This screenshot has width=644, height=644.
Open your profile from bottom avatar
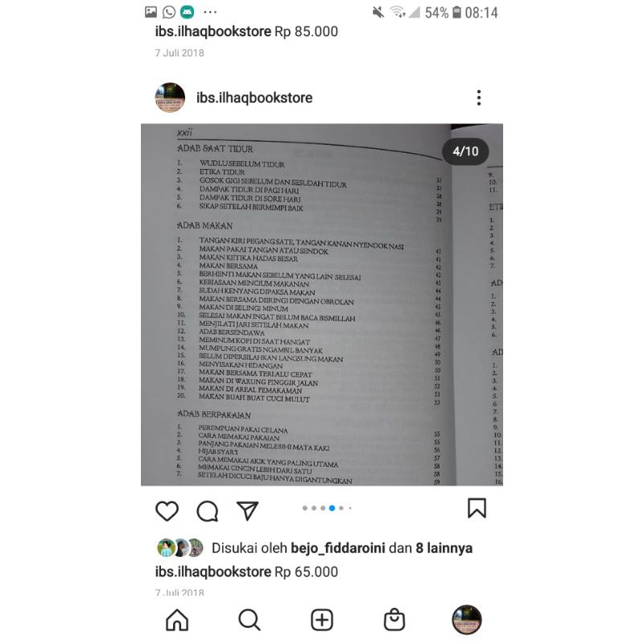pyautogui.click(x=467, y=620)
